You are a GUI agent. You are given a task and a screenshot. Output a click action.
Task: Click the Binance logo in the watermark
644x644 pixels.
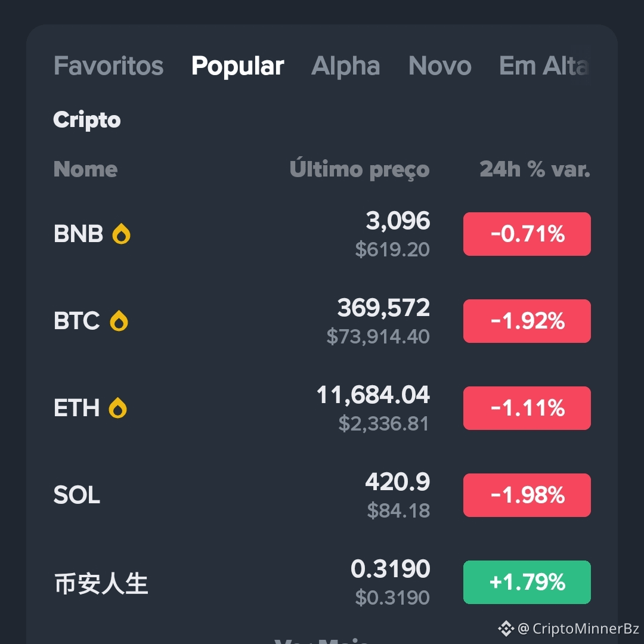pos(506,628)
